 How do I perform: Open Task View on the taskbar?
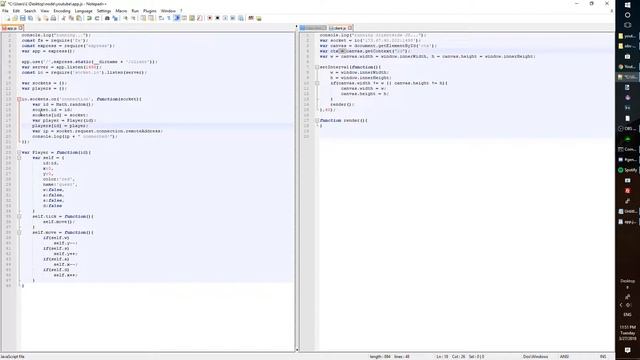(x=627, y=25)
